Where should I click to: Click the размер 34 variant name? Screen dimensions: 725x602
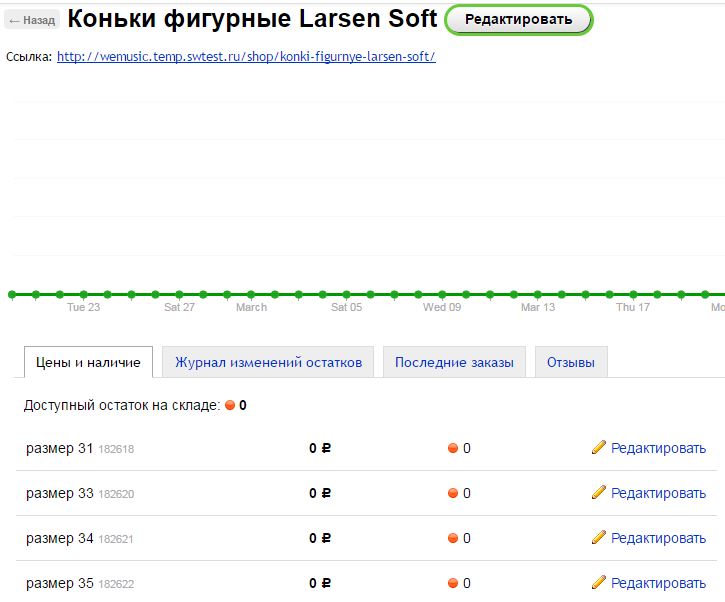[x=60, y=538]
